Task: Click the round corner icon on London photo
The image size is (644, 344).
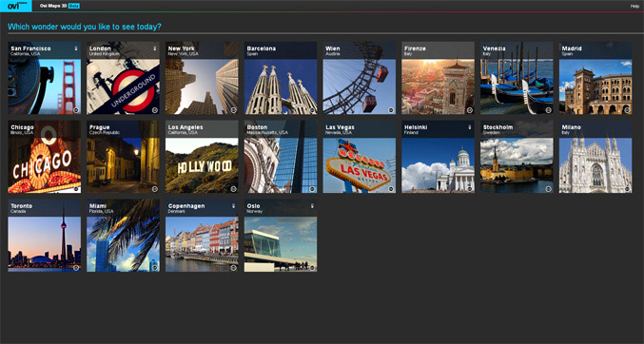Action: 155,110
